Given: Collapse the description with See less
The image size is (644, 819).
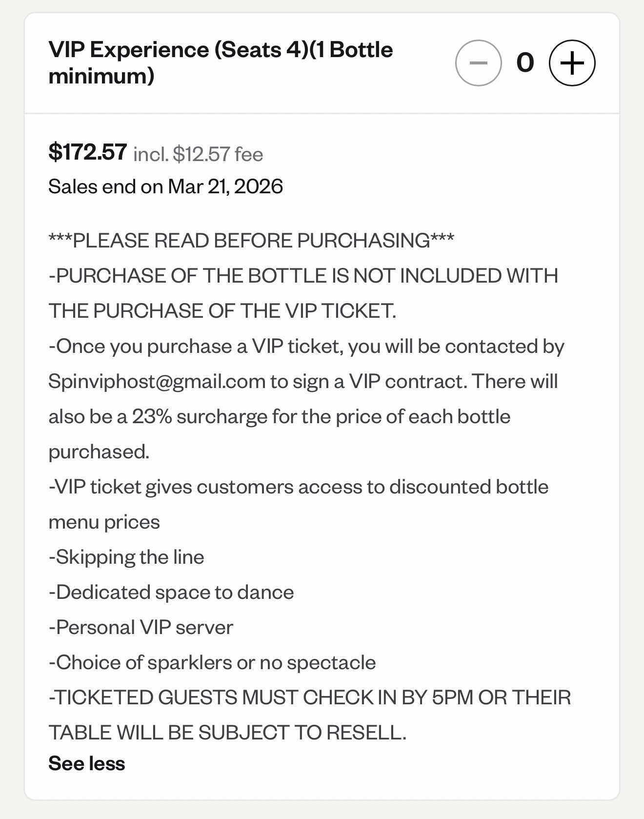Looking at the screenshot, I should click(x=87, y=763).
